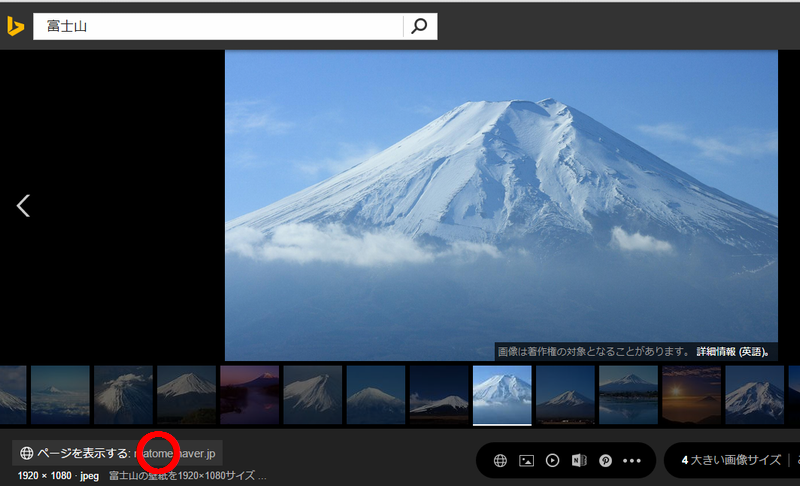Viewport: 800px width, 486px height.
Task: Click the view image icon
Action: (527, 460)
